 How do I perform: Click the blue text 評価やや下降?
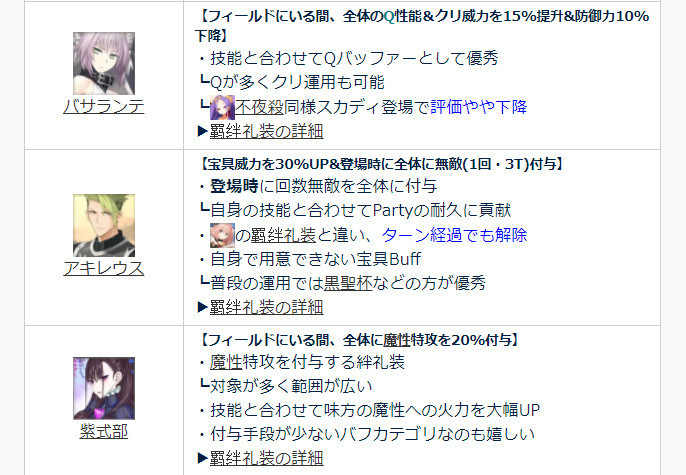pyautogui.click(x=479, y=107)
